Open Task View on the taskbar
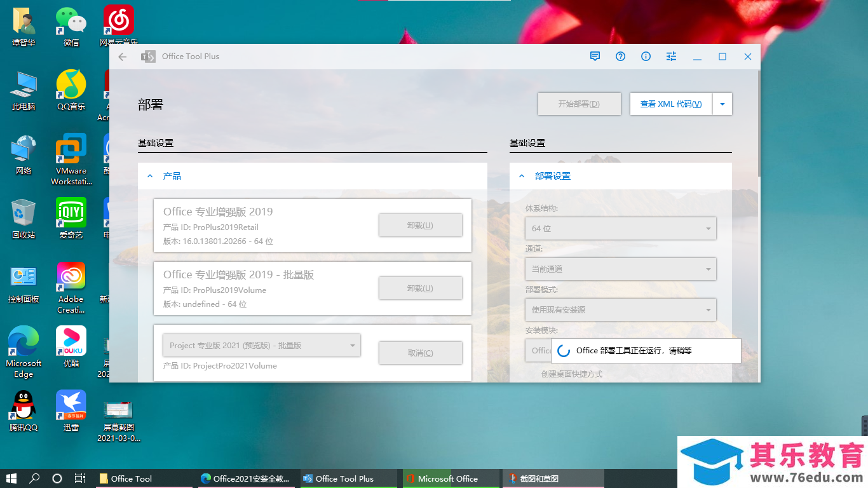The image size is (868, 488). (80, 478)
